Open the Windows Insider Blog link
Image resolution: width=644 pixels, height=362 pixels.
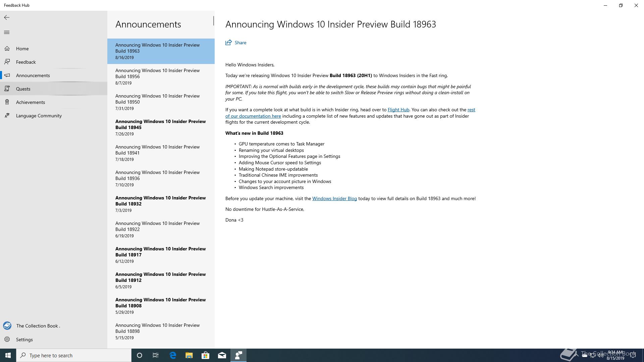[x=334, y=198]
